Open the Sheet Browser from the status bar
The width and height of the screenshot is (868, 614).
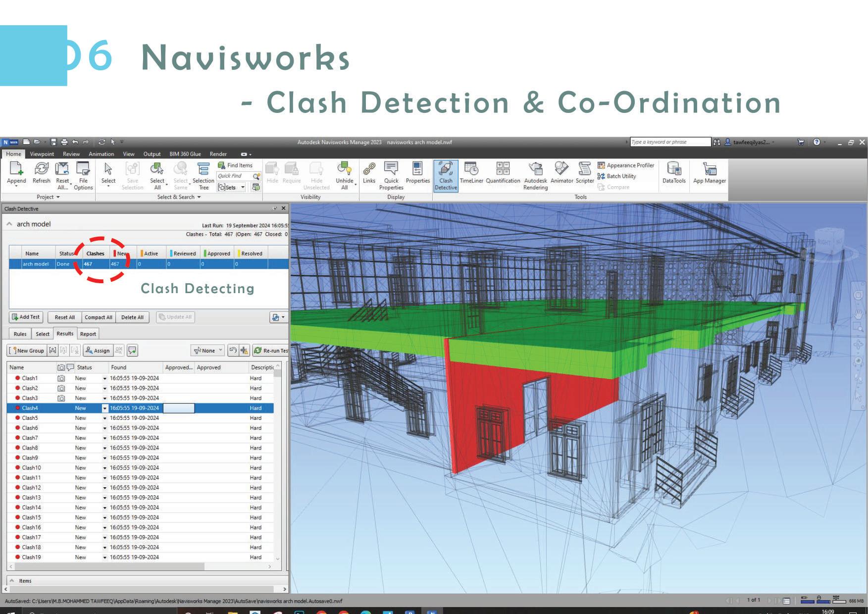[x=786, y=601]
